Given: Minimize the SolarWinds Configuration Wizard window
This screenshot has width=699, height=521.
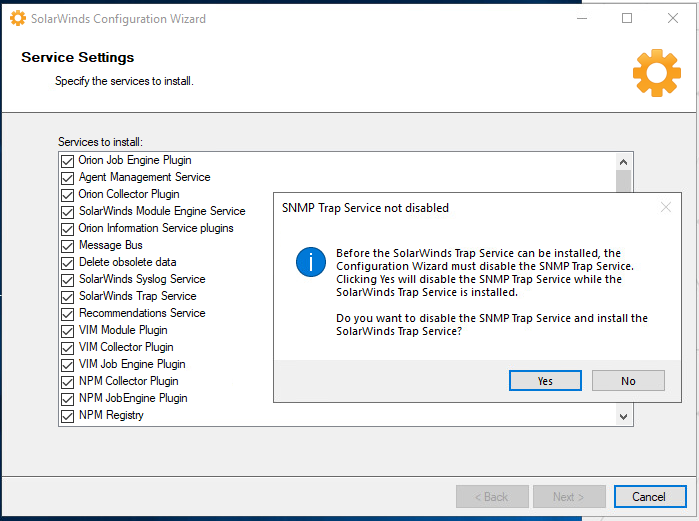Looking at the screenshot, I should (x=582, y=18).
